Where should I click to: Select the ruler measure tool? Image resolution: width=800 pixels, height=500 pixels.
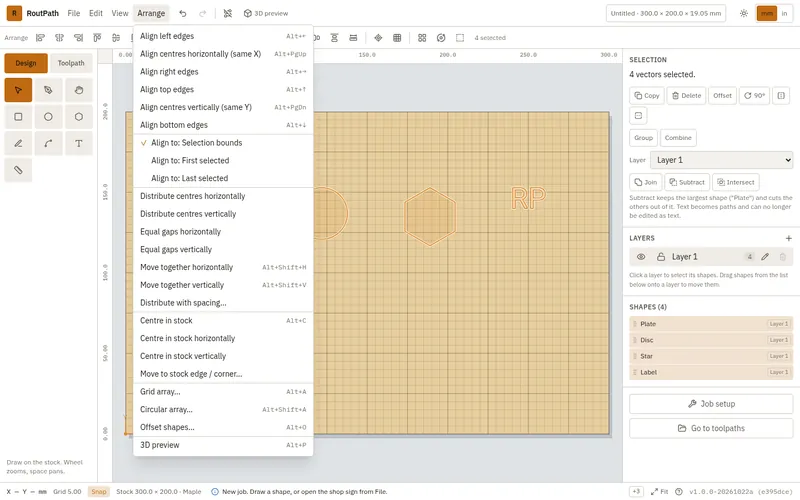point(18,170)
